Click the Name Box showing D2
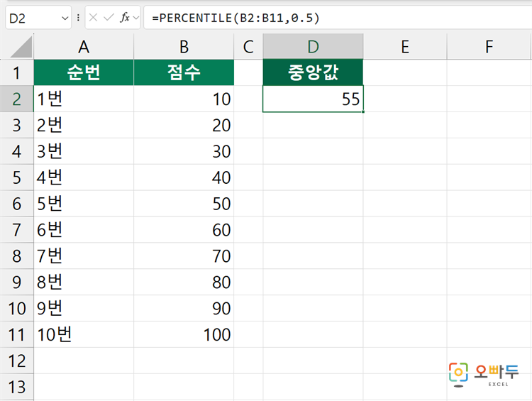The width and height of the screenshot is (532, 401). [x=38, y=18]
